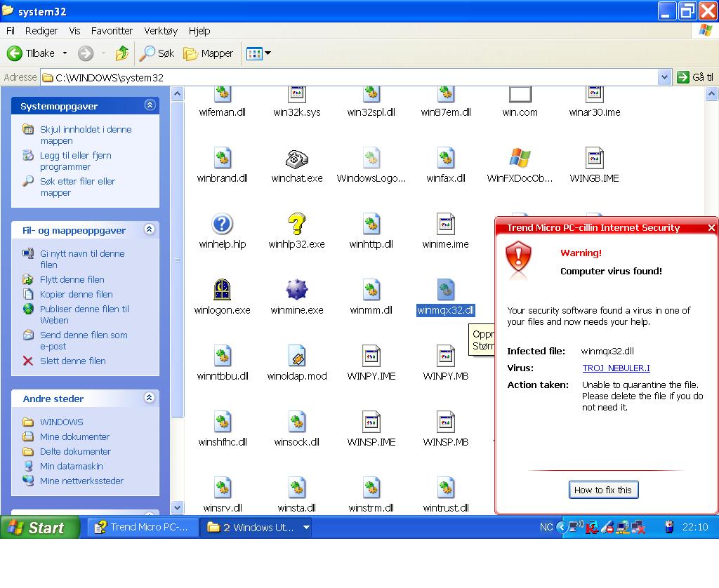This screenshot has width=719, height=588.
Task: Open the Fil menu
Action: [x=11, y=31]
